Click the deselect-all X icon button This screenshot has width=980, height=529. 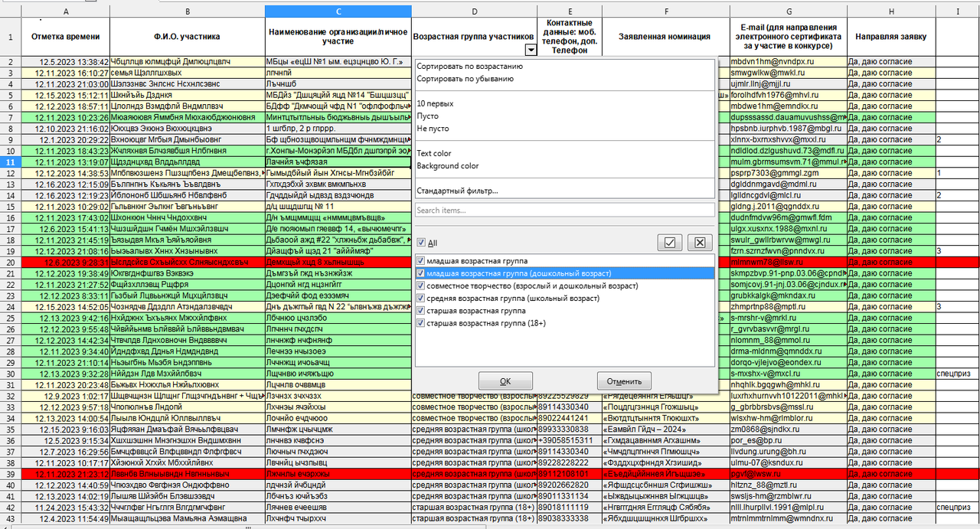[699, 243]
